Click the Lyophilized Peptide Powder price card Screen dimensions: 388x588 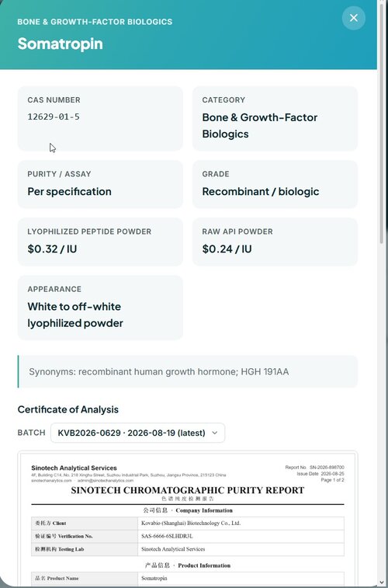tap(100, 242)
